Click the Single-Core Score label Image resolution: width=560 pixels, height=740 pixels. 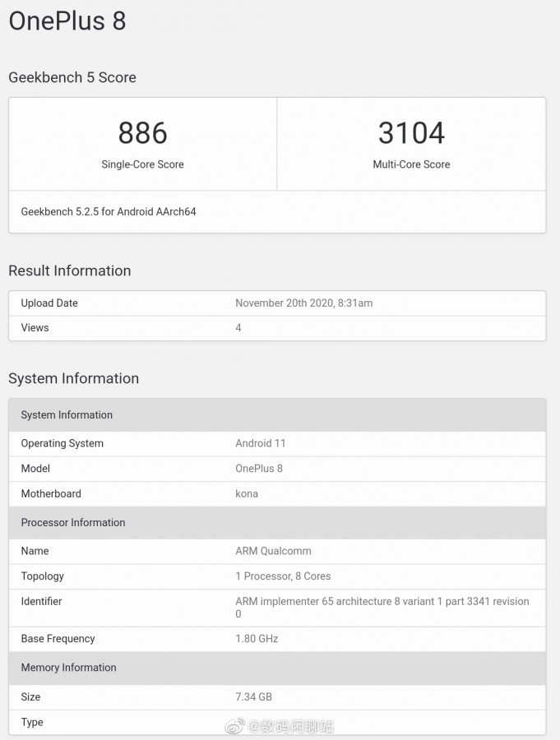click(142, 164)
